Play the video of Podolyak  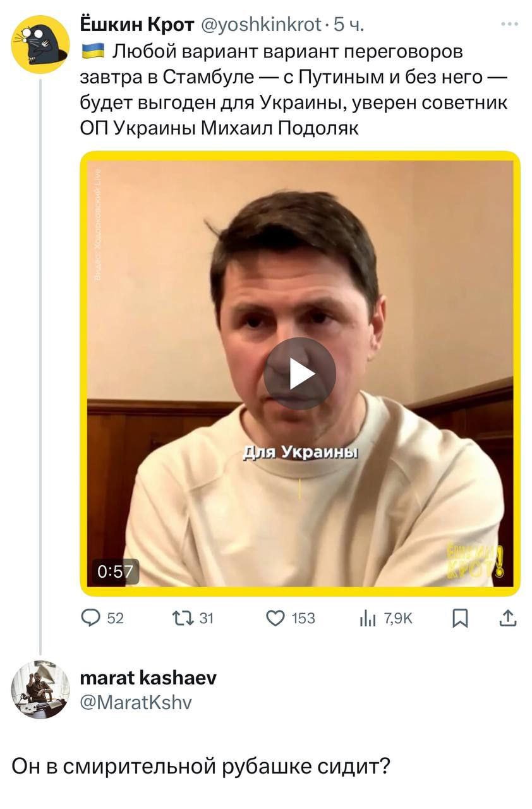299,374
